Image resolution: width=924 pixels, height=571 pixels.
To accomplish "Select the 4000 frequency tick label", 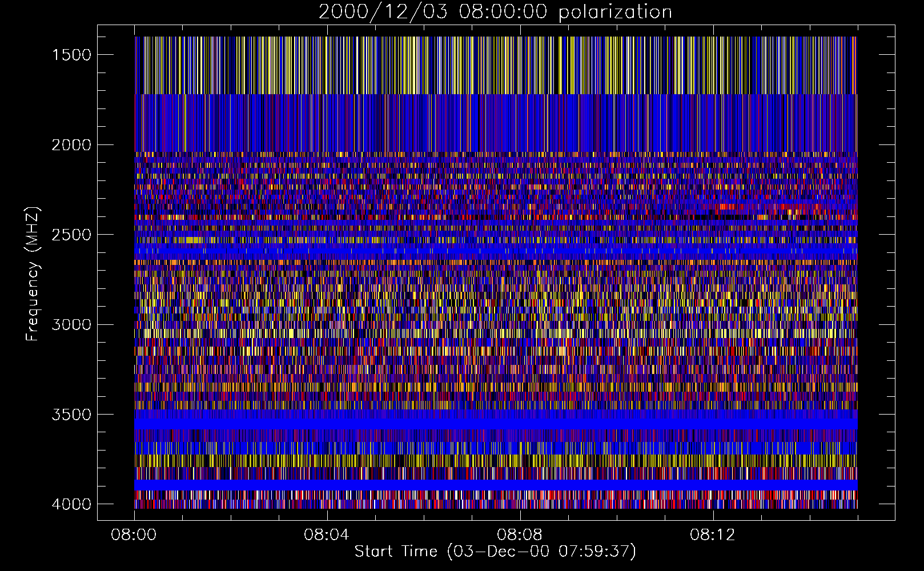I will click(71, 504).
